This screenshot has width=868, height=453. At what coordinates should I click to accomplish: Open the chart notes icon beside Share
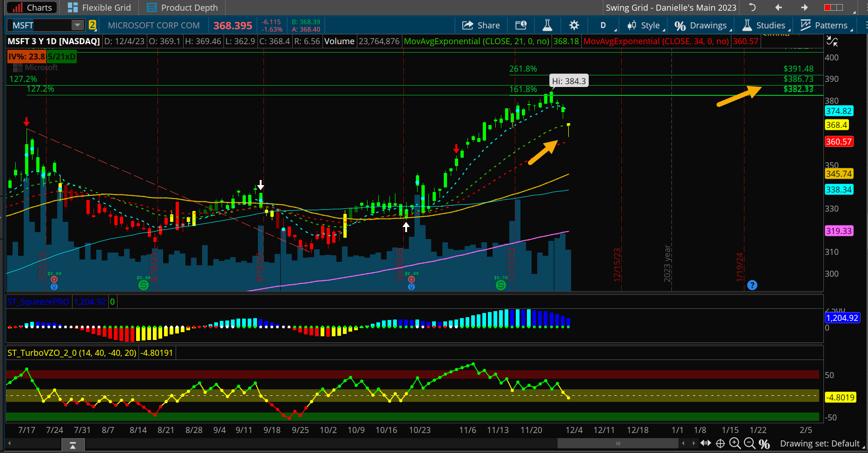[x=520, y=25]
